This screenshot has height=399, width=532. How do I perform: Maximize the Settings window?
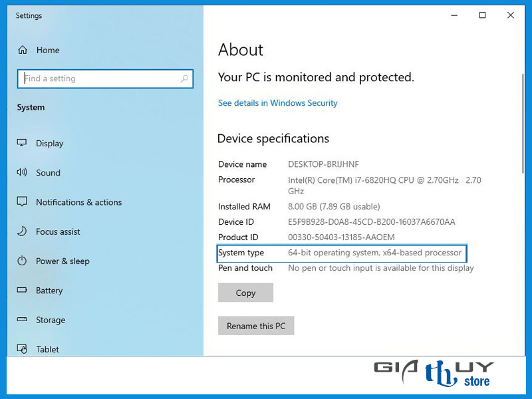pyautogui.click(x=483, y=15)
